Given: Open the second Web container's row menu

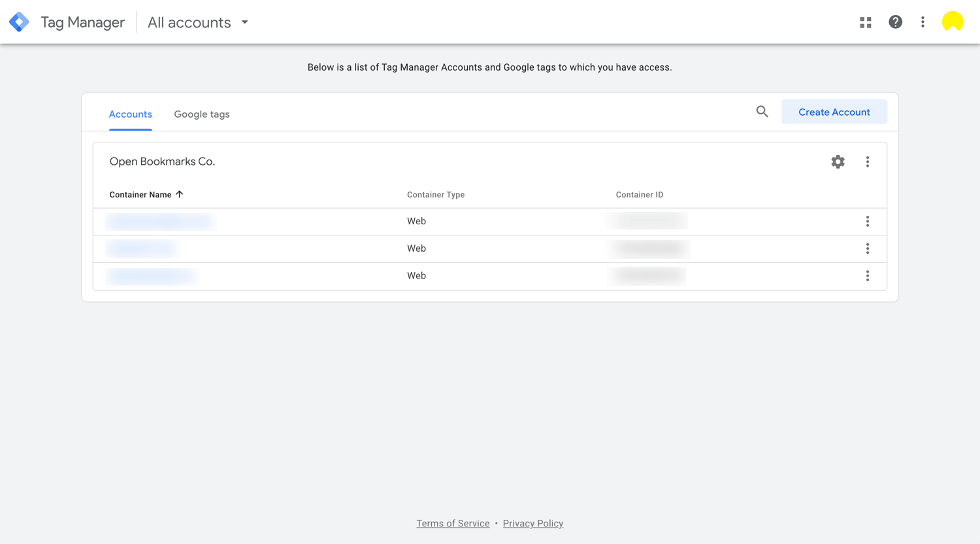Looking at the screenshot, I should click(x=868, y=248).
